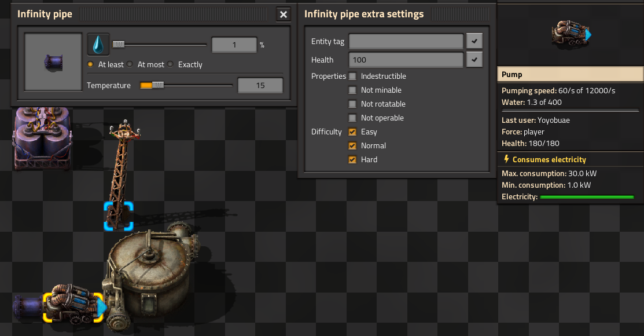644x336 pixels.
Task: Select the Exactly radio option
Action: (x=171, y=65)
